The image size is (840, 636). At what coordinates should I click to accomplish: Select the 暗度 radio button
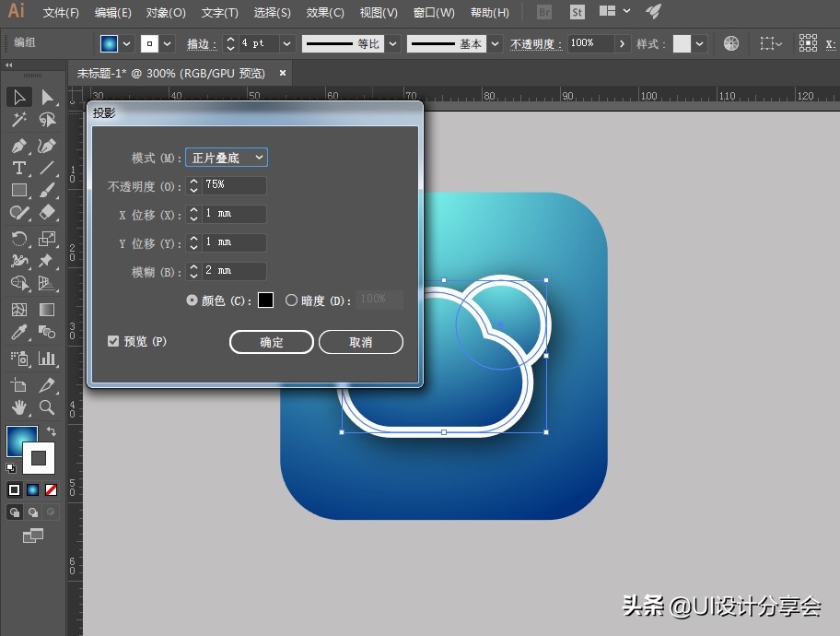click(x=292, y=300)
